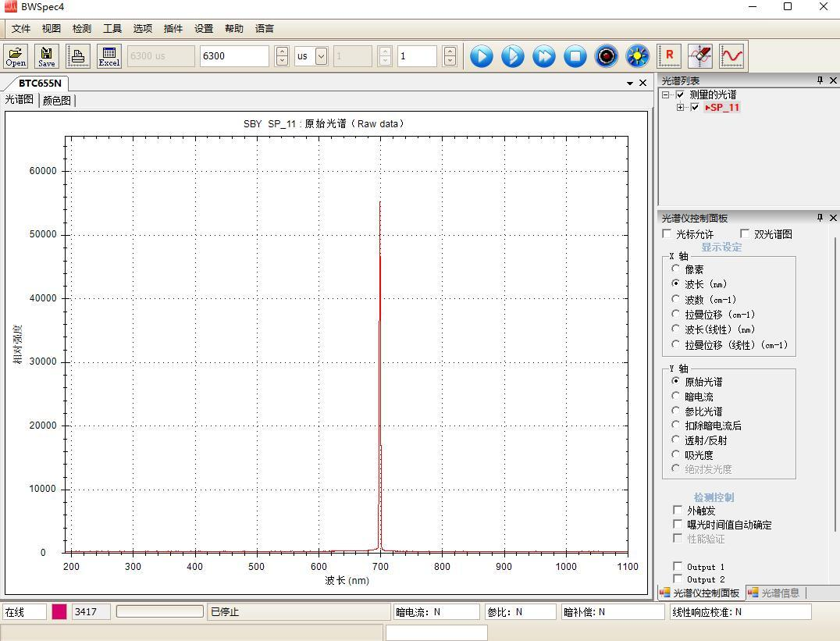840x641 pixels.
Task: Open the BTC655N tab list dropdown arrow
Action: click(x=630, y=84)
